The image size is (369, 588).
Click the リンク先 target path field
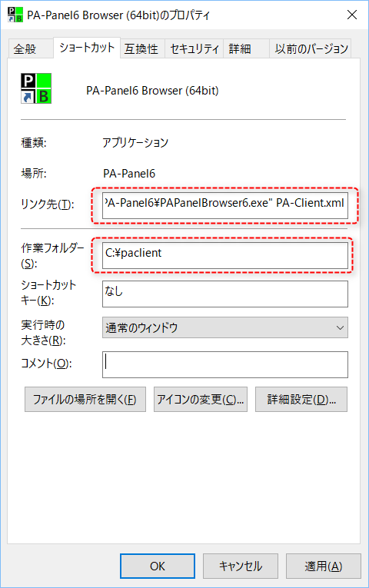tap(225, 205)
